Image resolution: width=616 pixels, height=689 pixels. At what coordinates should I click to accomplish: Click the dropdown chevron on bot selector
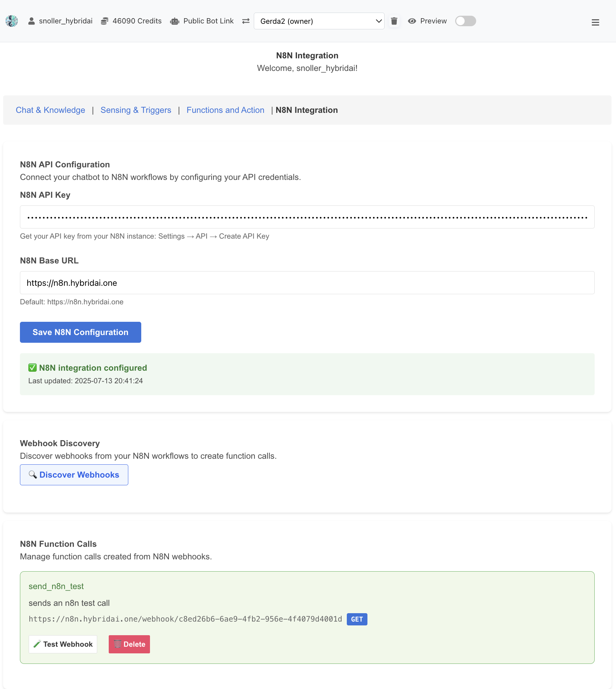pyautogui.click(x=378, y=21)
